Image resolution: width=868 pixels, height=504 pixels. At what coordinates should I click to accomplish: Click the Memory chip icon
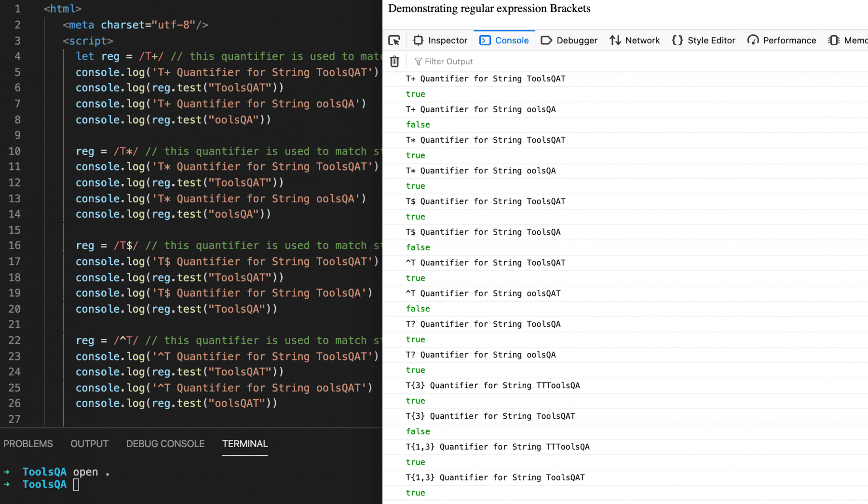[834, 40]
